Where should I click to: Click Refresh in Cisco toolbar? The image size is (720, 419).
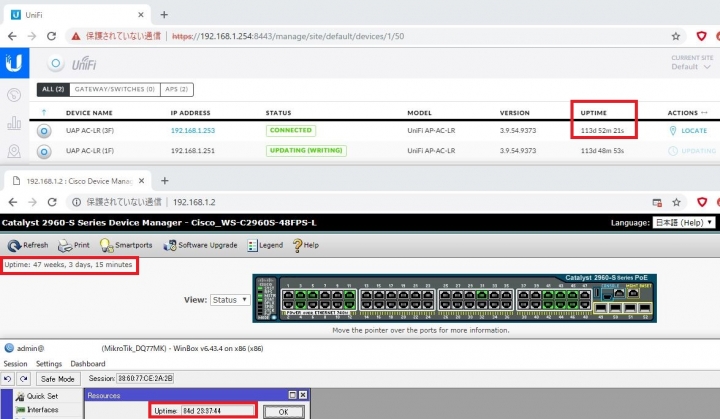(x=28, y=245)
